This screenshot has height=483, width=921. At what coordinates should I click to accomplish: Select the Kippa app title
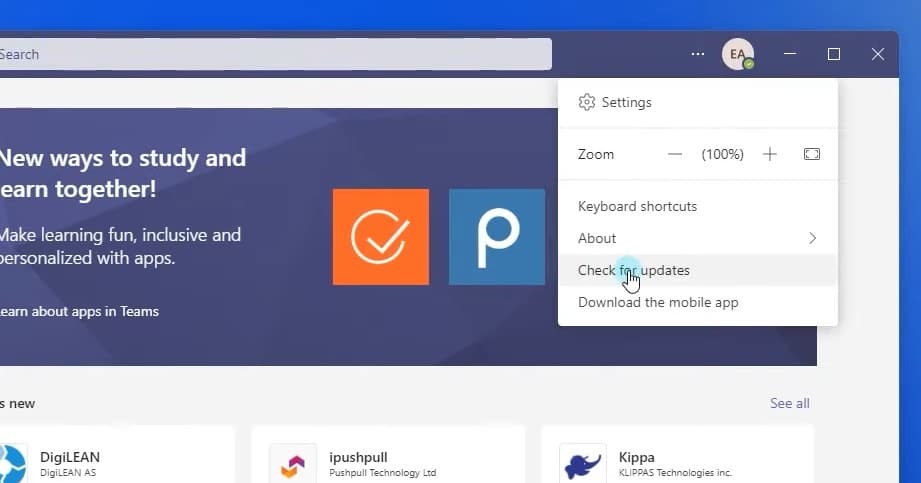tap(636, 457)
